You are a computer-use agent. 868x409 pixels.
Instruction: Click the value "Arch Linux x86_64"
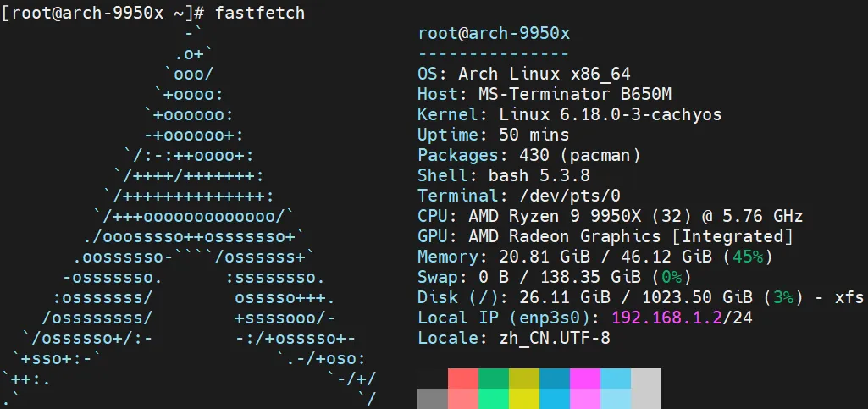(545, 75)
